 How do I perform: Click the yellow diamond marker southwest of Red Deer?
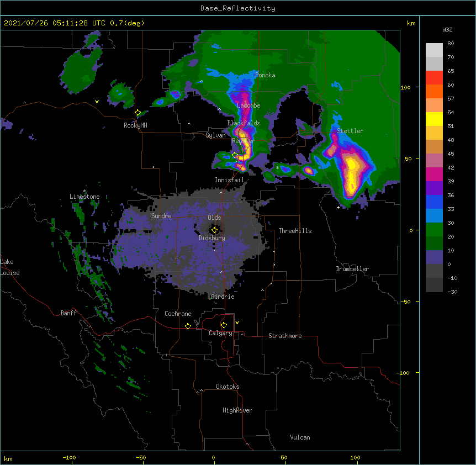(x=235, y=155)
